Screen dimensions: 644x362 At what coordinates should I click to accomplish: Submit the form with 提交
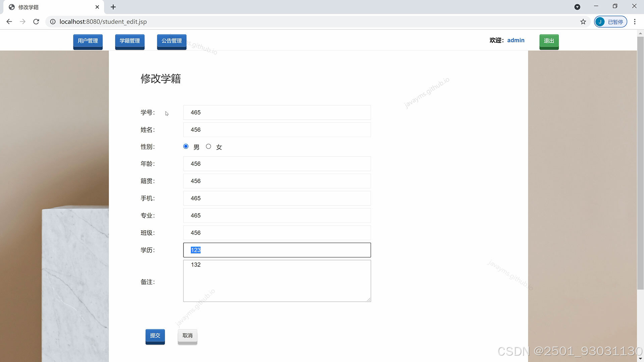tap(155, 336)
